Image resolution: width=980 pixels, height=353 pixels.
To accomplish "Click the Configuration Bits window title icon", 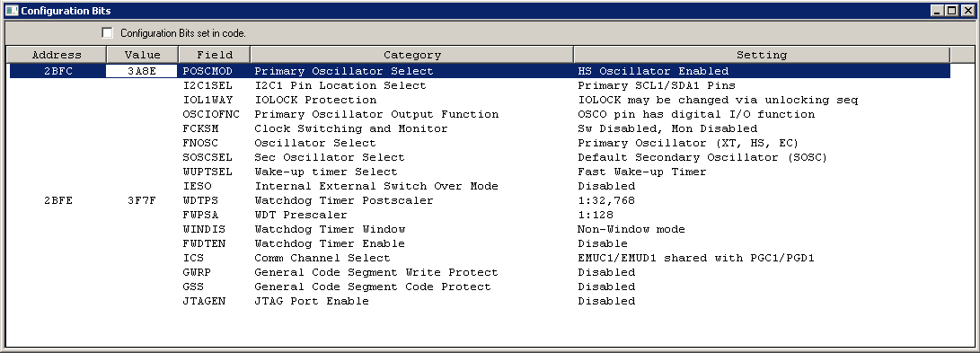I will [x=12, y=11].
